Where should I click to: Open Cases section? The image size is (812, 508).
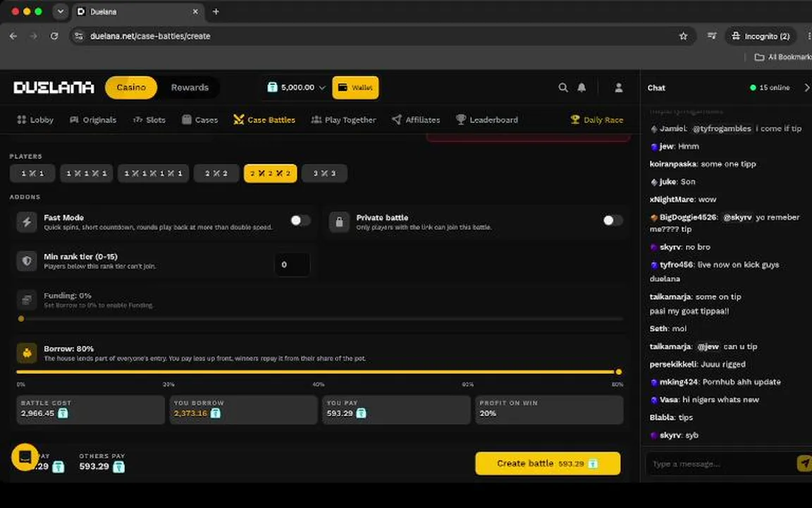pyautogui.click(x=199, y=120)
